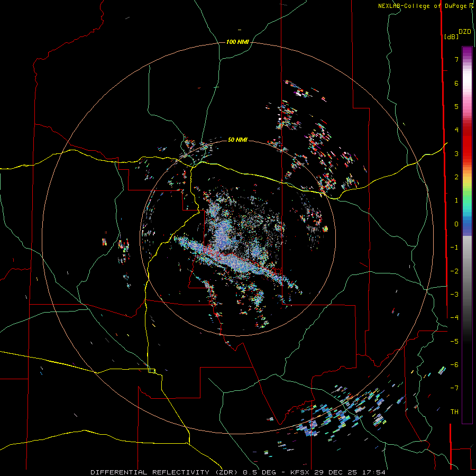The width and height of the screenshot is (476, 476).
Task: Select the "-6" value on the dB scale
Action: [454, 365]
